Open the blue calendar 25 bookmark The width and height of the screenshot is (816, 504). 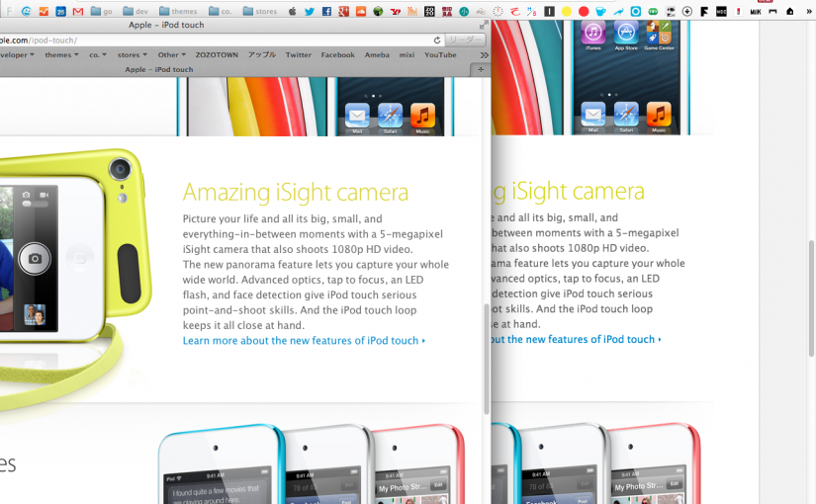pos(61,11)
